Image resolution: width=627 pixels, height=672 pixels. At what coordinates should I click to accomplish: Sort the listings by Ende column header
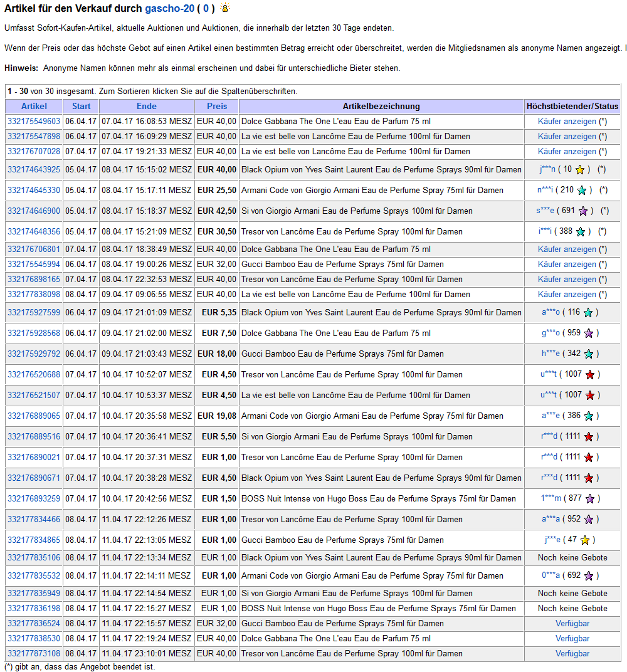coord(147,107)
